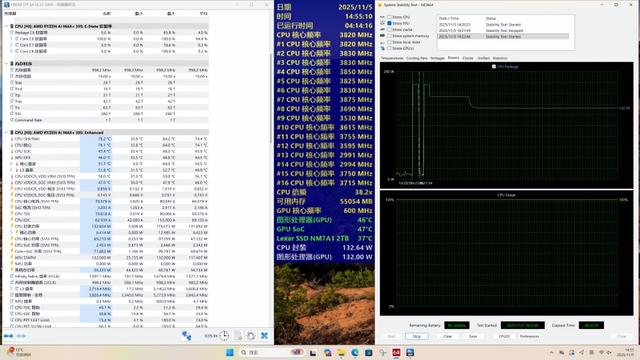Click the HWiNFO start logging icon
Viewport: 640px width, 360px height.
tap(238, 336)
